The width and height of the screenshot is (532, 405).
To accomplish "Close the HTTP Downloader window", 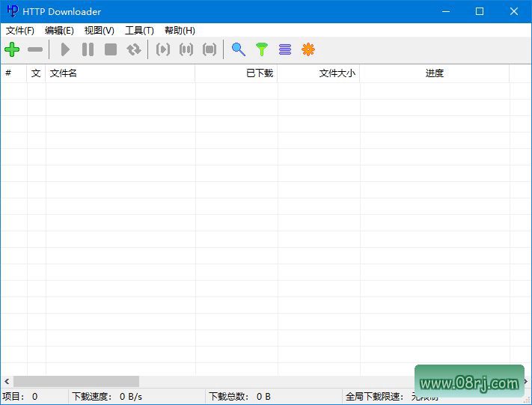I will click(514, 11).
